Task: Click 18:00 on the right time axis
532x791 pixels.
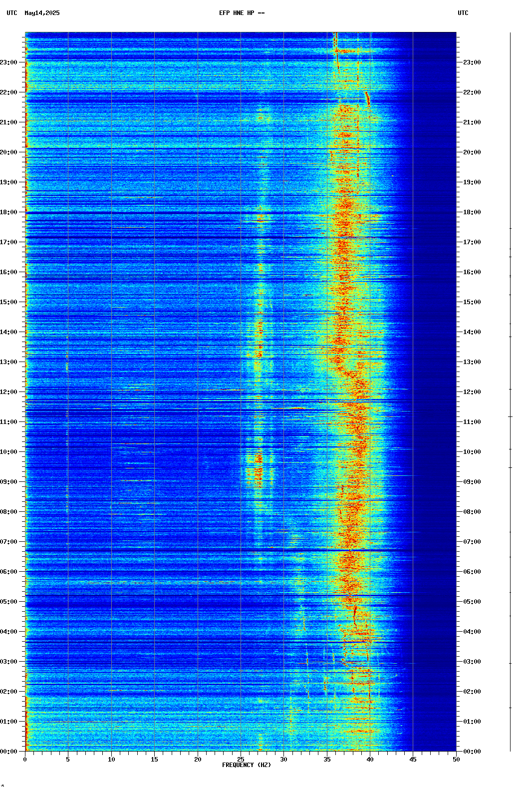Action: coord(472,212)
